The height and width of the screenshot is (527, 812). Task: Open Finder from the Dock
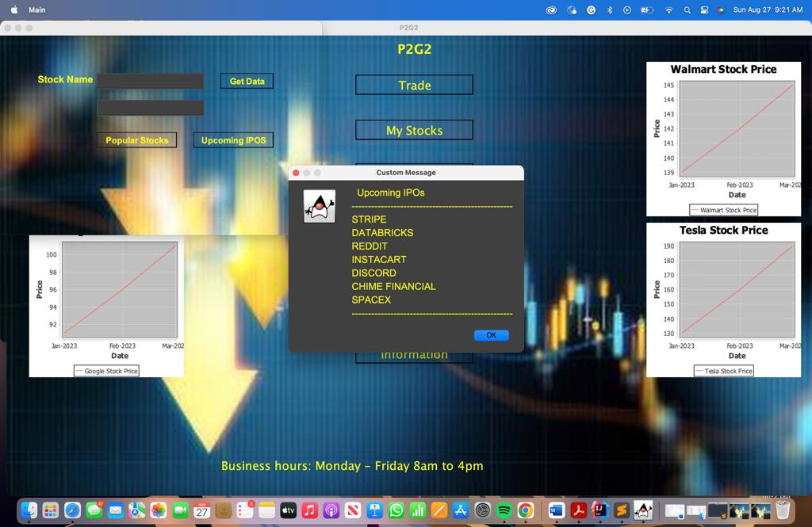(x=29, y=511)
